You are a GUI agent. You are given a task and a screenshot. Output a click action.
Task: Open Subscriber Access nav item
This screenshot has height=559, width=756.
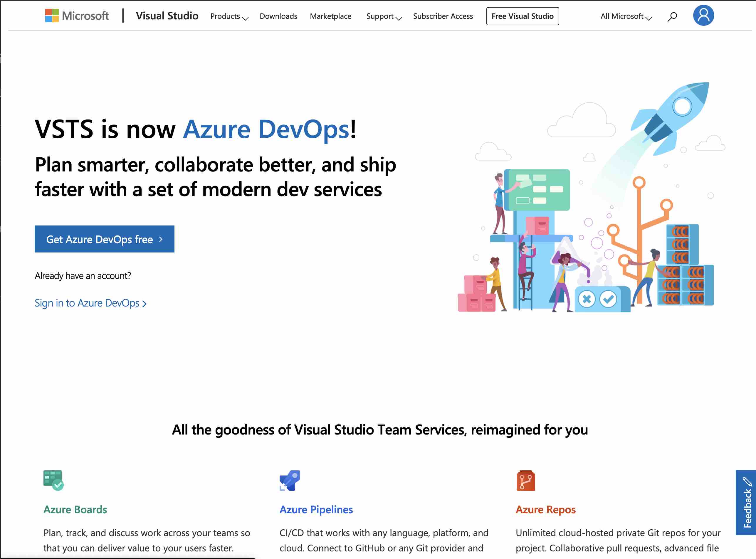(443, 16)
